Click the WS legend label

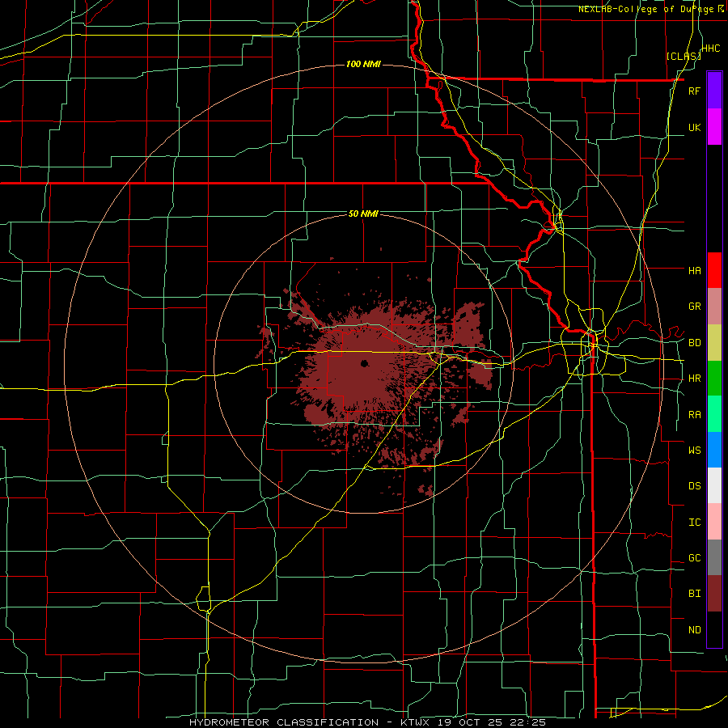pyautogui.click(x=694, y=451)
